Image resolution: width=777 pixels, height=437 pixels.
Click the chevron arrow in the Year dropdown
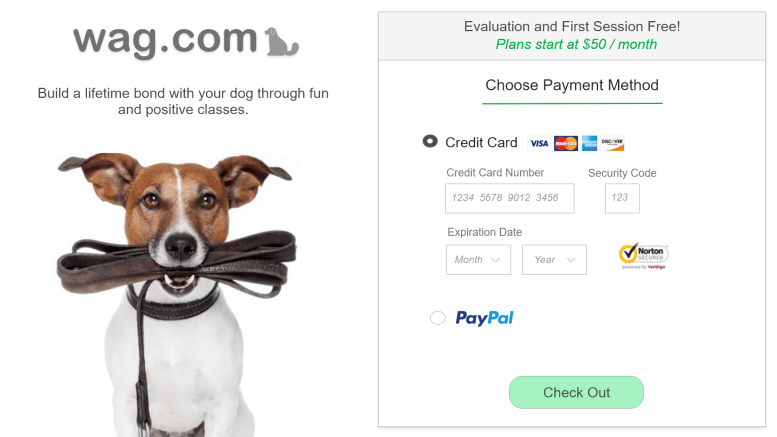[x=571, y=260]
